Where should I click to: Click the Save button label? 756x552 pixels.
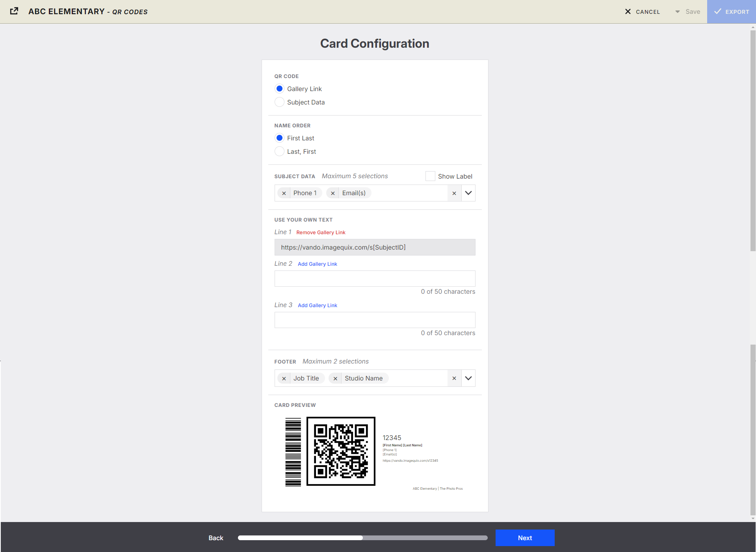(x=693, y=12)
